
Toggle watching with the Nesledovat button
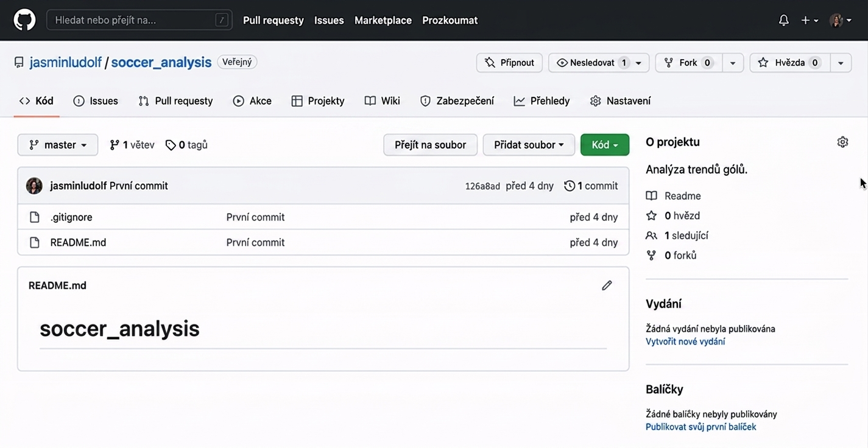coord(592,63)
